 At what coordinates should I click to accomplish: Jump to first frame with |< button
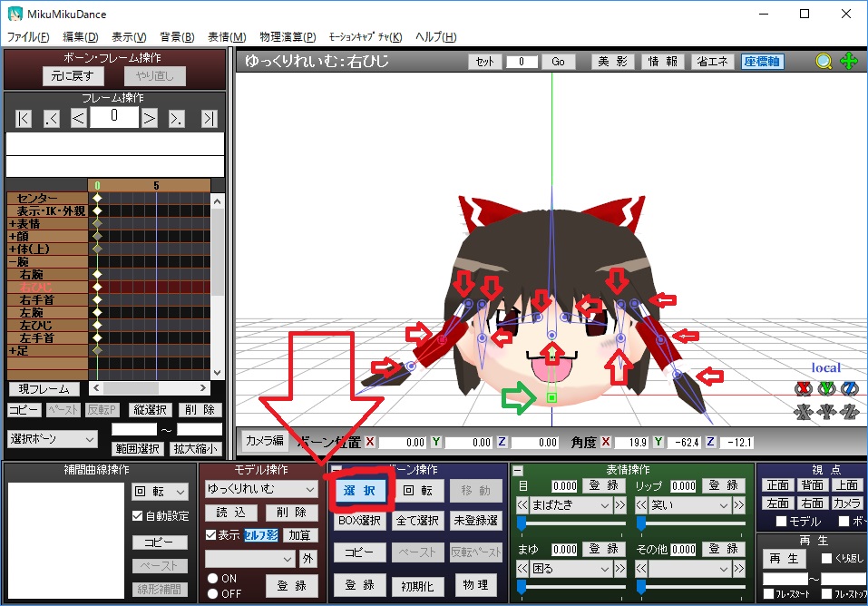click(24, 118)
